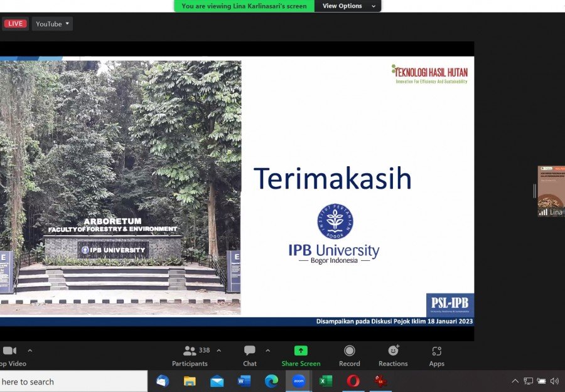Grab the thumbnail panel collapse handle
Viewport: 565px width, 392px height.
click(535, 191)
